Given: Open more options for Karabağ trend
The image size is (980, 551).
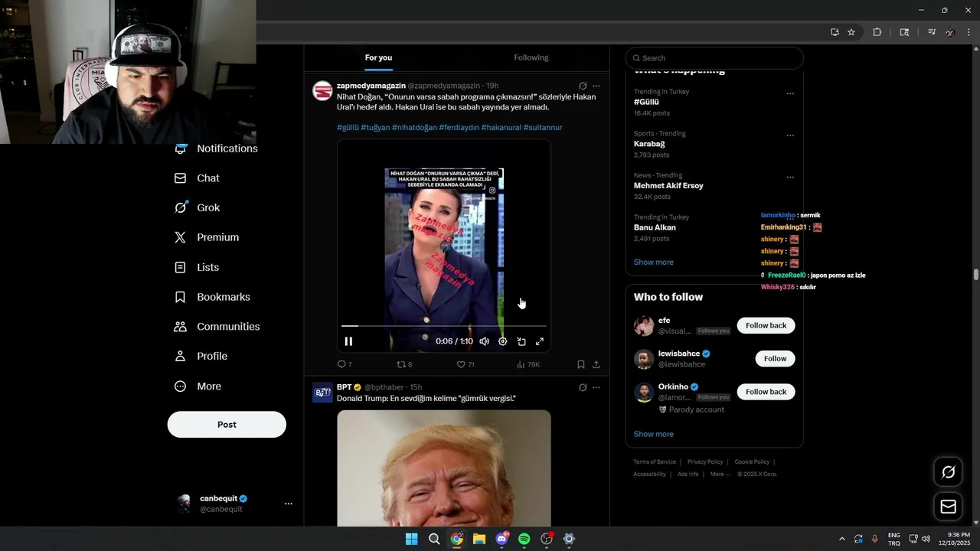Looking at the screenshot, I should click(x=790, y=135).
